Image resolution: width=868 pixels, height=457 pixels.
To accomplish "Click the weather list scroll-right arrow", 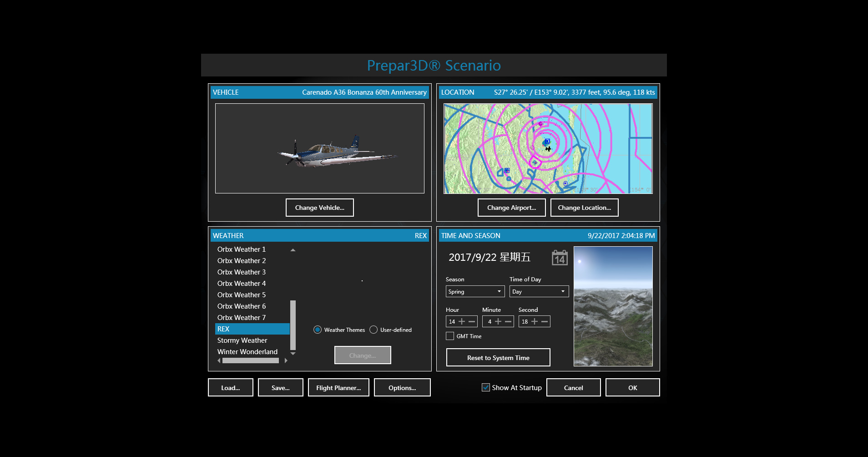I will point(286,361).
